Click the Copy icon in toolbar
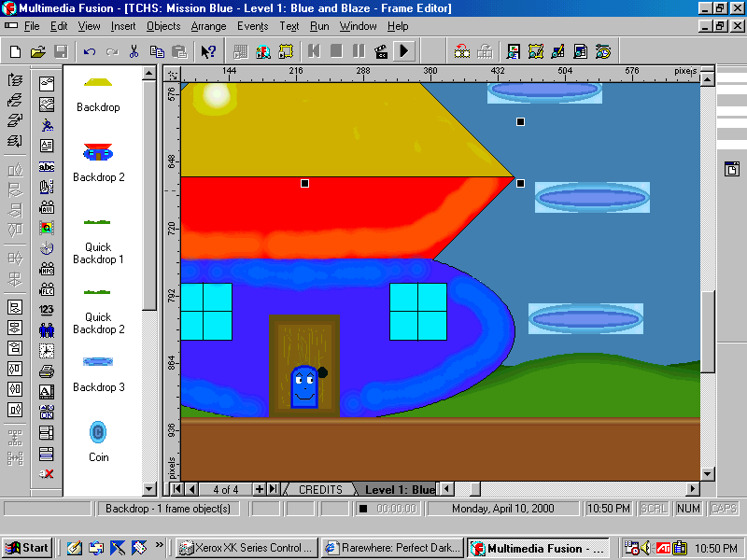Image resolution: width=747 pixels, height=560 pixels. [157, 51]
